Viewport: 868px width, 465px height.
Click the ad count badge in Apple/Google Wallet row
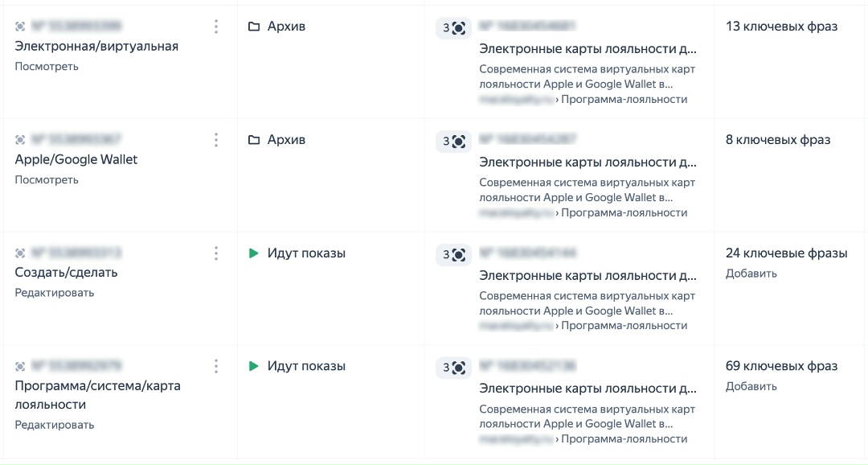(x=453, y=142)
